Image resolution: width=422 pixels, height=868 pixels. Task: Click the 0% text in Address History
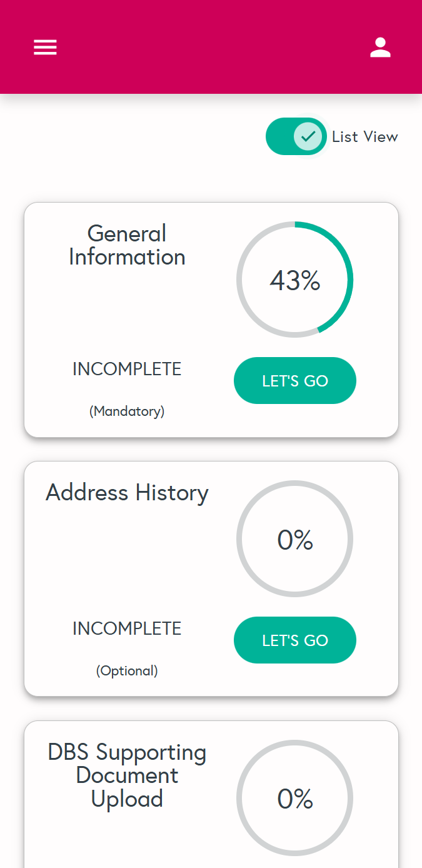(295, 540)
